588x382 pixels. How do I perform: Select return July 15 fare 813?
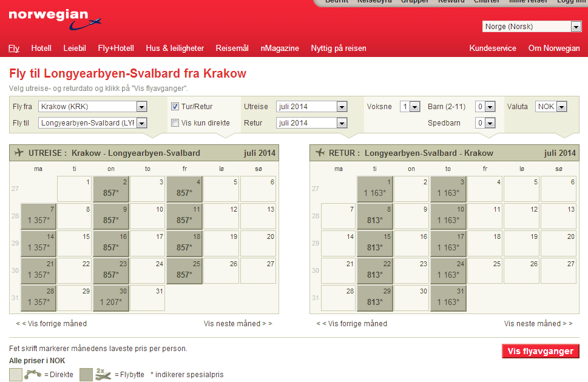(x=375, y=243)
